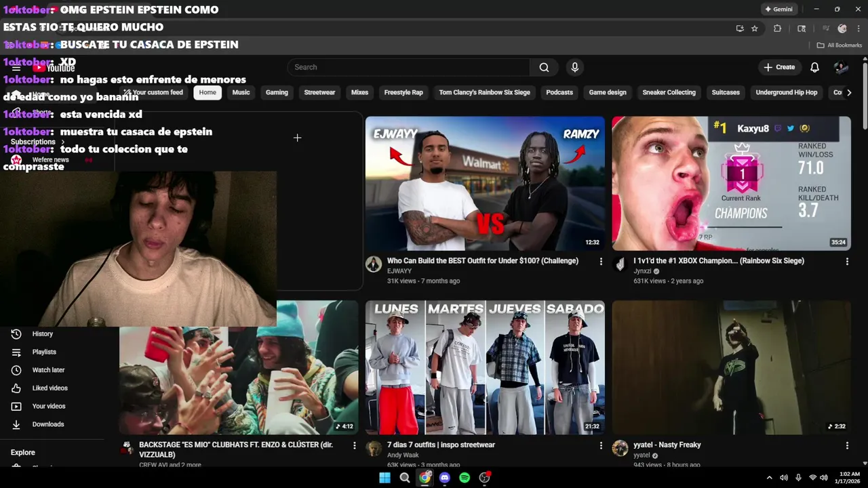Screen dimensions: 868x488
Task: Select the Streetwear chip
Action: tap(319, 92)
